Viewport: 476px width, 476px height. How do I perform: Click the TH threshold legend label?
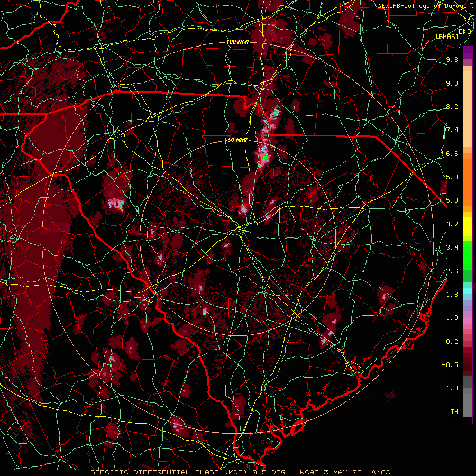pyautogui.click(x=454, y=412)
